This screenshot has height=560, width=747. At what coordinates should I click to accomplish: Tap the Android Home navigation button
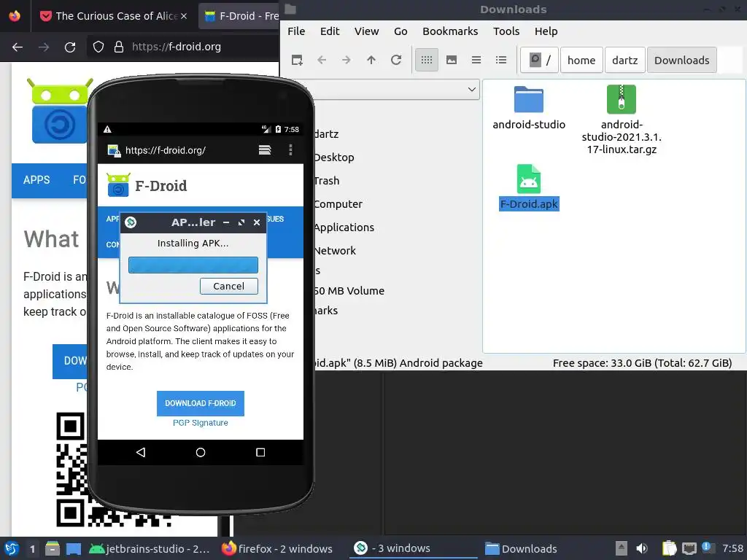click(201, 452)
